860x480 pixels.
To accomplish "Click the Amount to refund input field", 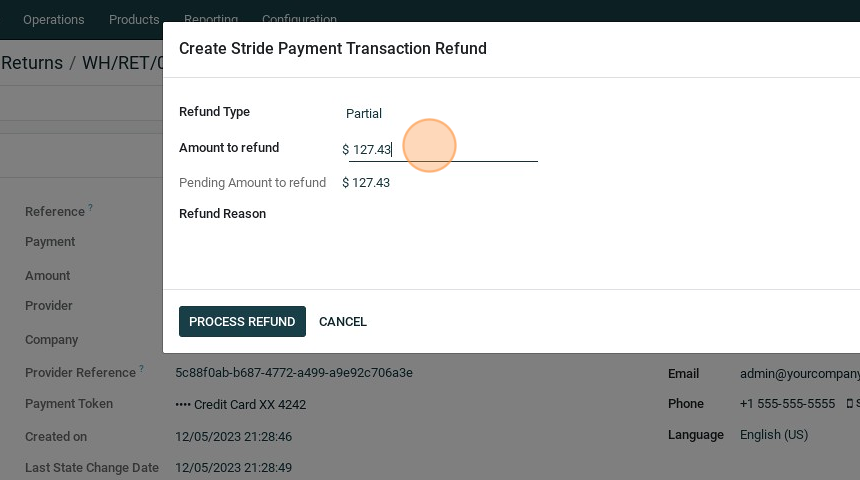I will pyautogui.click(x=444, y=150).
